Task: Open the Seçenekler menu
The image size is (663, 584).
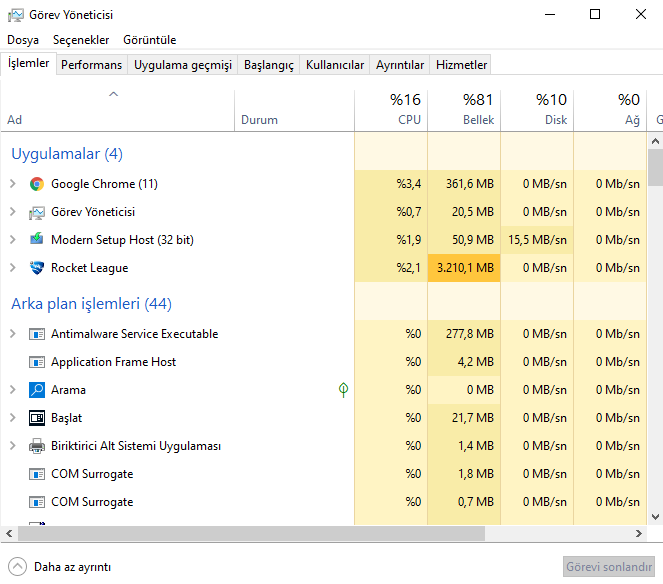Action: point(81,40)
